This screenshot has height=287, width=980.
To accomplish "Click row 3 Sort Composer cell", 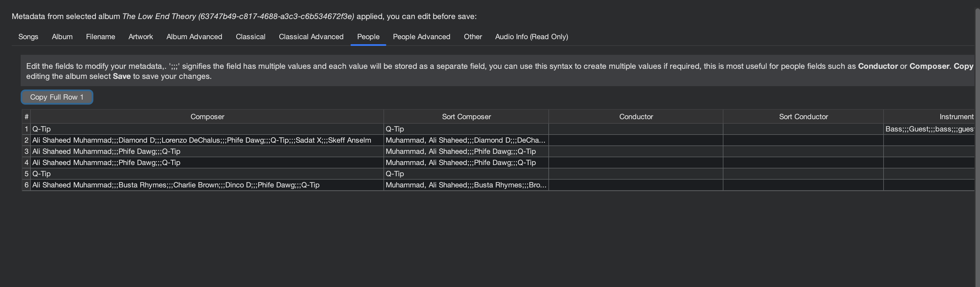I will point(466,152).
